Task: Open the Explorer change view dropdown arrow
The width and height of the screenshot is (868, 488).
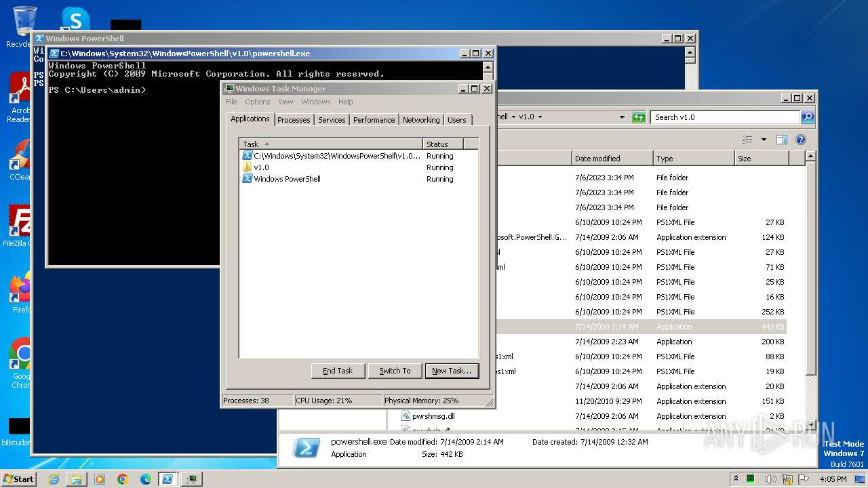Action: tap(764, 140)
